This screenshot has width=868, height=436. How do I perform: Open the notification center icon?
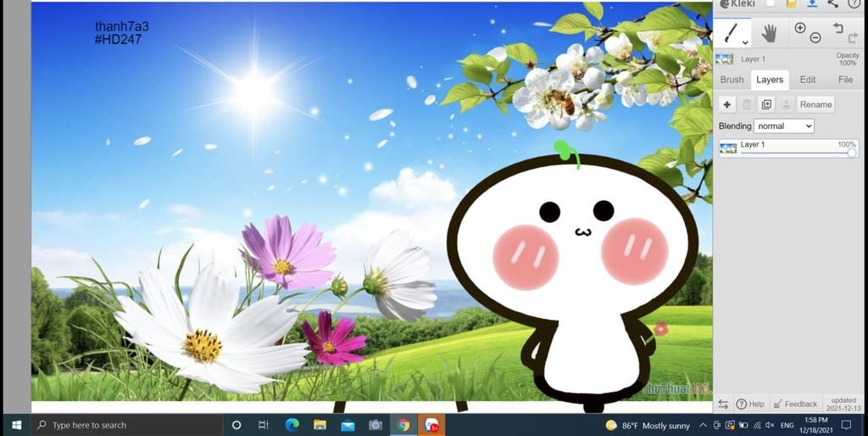(846, 425)
